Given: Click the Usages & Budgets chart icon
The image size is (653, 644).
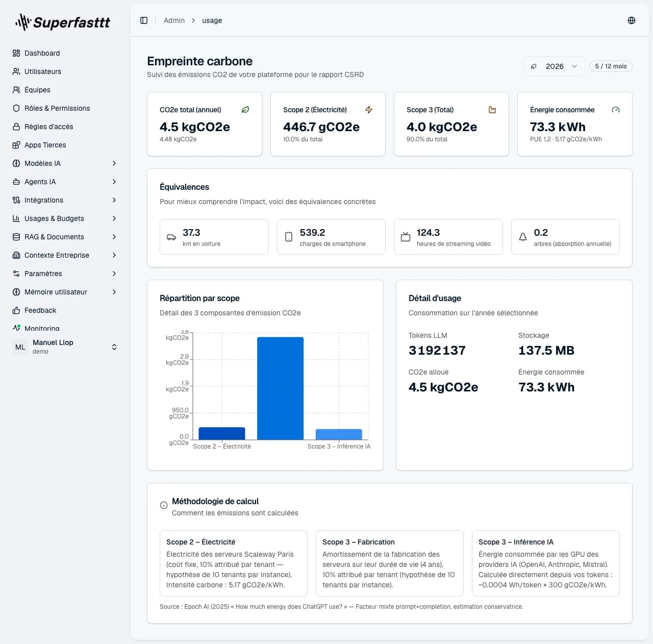Looking at the screenshot, I should pos(16,218).
